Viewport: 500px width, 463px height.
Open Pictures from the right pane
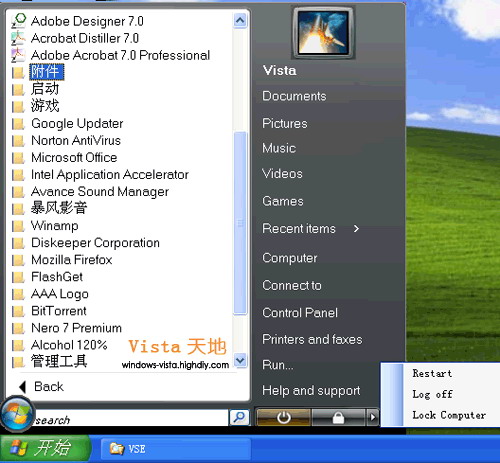(x=285, y=124)
